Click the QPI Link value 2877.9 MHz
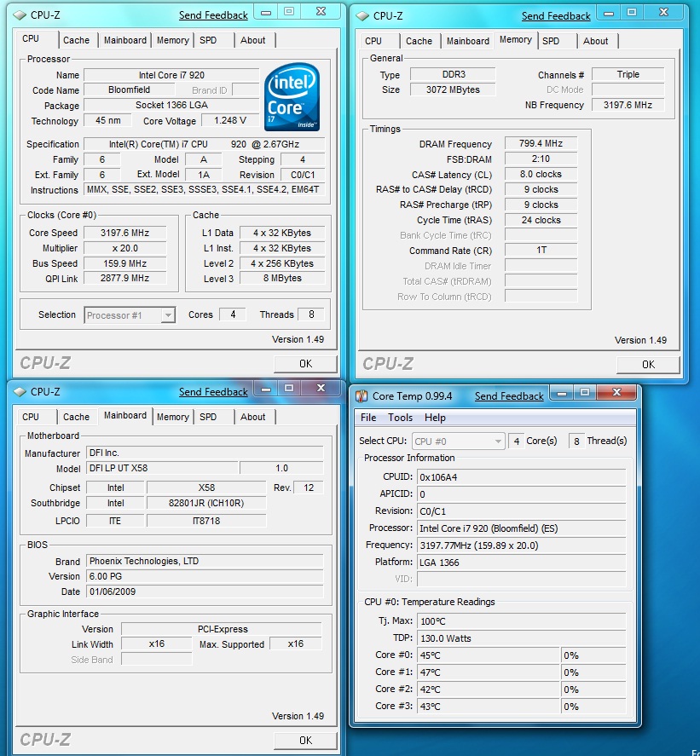Screen dimensions: 700x756 [x=125, y=278]
